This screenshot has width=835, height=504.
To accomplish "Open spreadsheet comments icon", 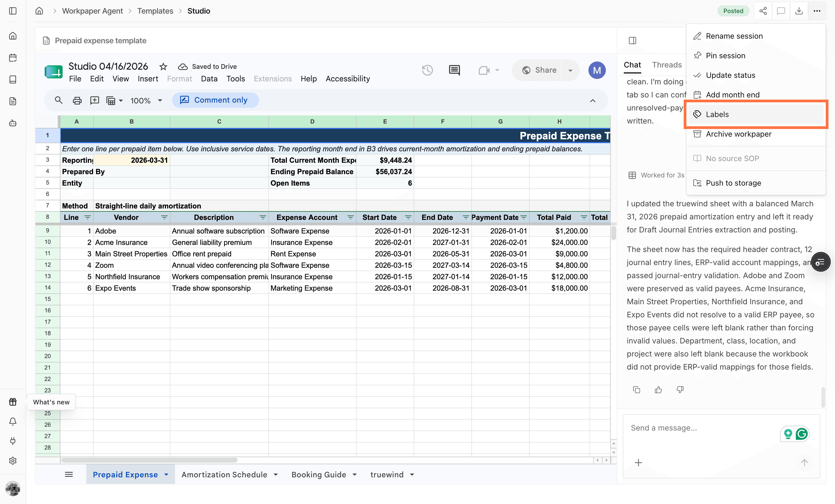I will [x=455, y=70].
